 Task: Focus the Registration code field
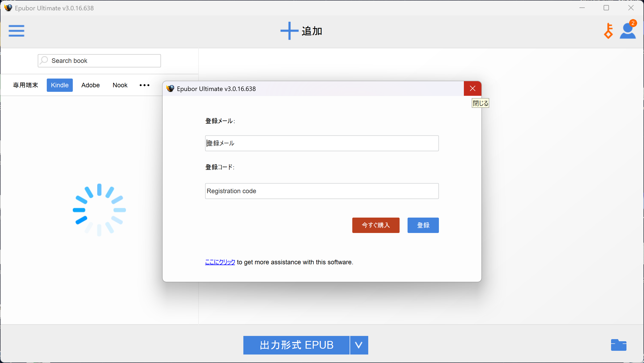(x=322, y=191)
